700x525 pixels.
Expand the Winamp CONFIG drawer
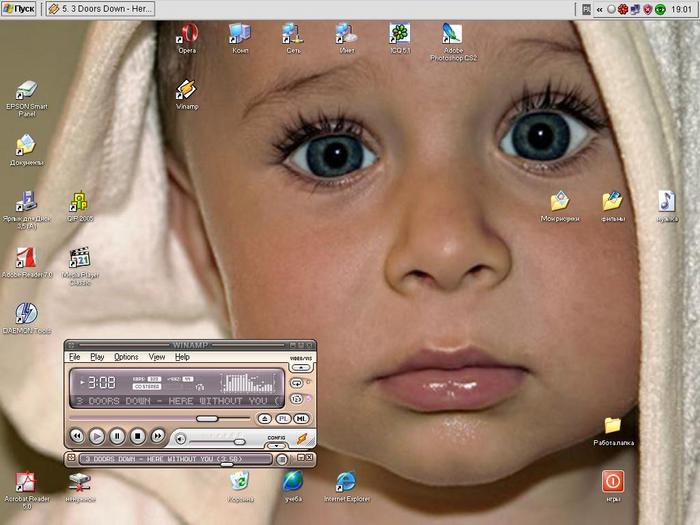[x=276, y=445]
